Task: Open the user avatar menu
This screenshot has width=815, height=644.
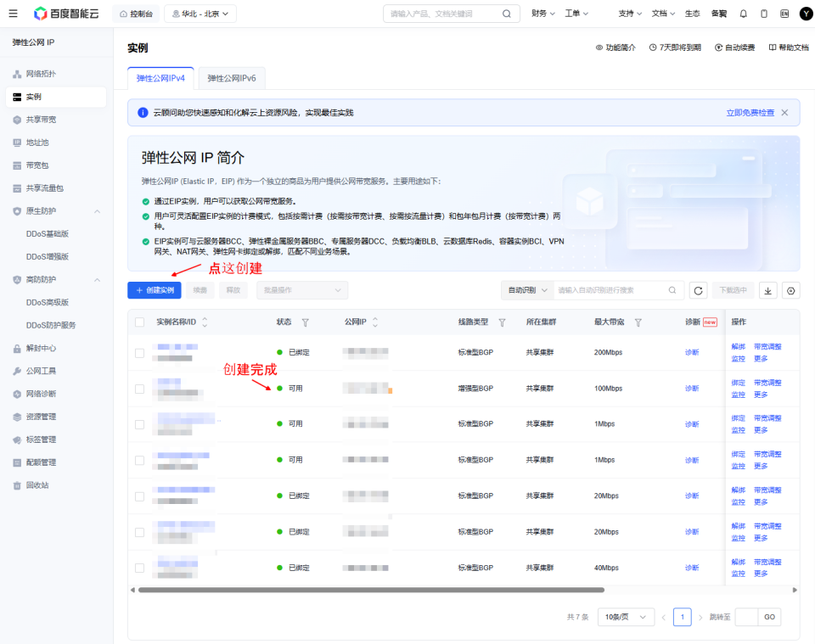Action: (806, 14)
